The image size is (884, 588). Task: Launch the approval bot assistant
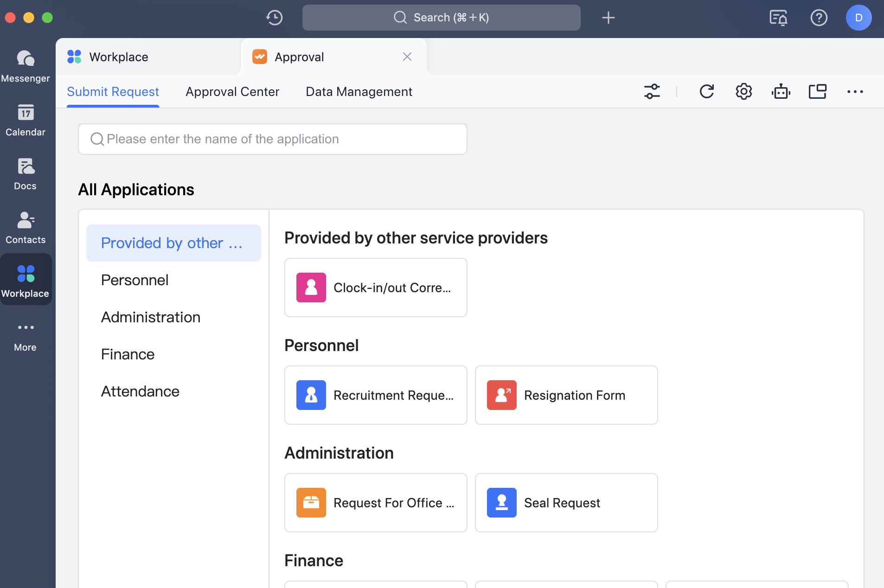[781, 91]
